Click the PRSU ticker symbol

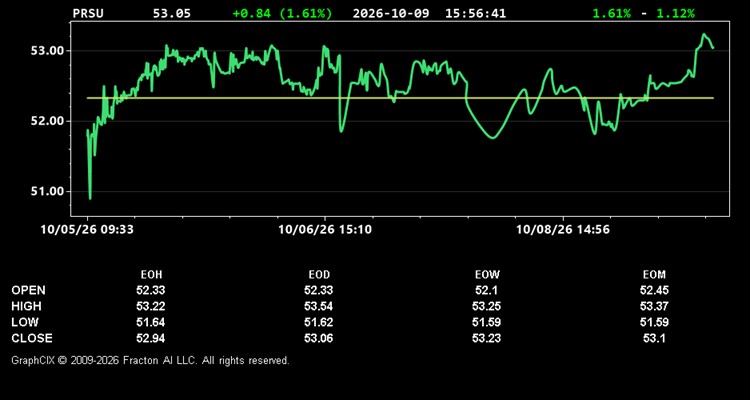tap(88, 13)
